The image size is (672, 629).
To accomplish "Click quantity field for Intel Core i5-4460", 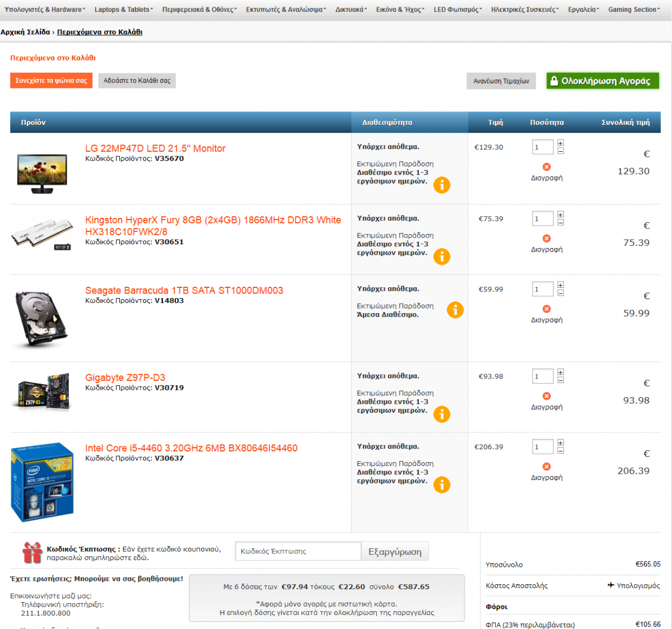I will [543, 447].
